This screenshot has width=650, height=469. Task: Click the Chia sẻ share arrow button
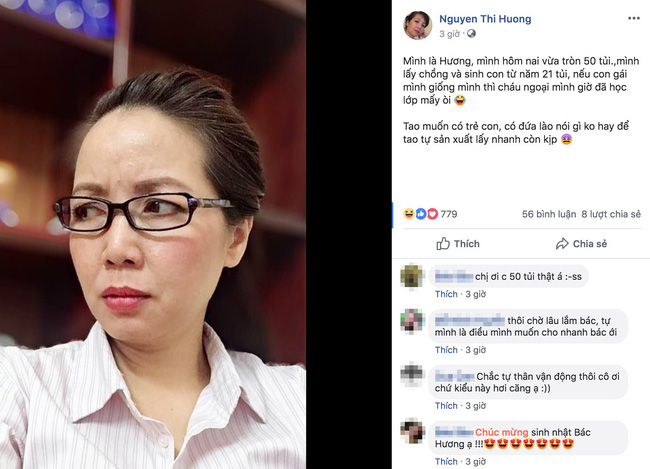(x=581, y=244)
